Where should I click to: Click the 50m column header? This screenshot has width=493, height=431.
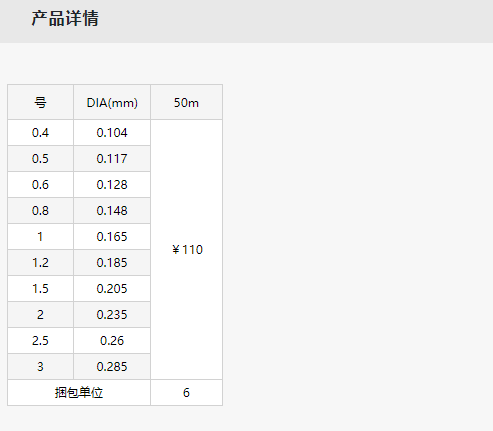[186, 102]
